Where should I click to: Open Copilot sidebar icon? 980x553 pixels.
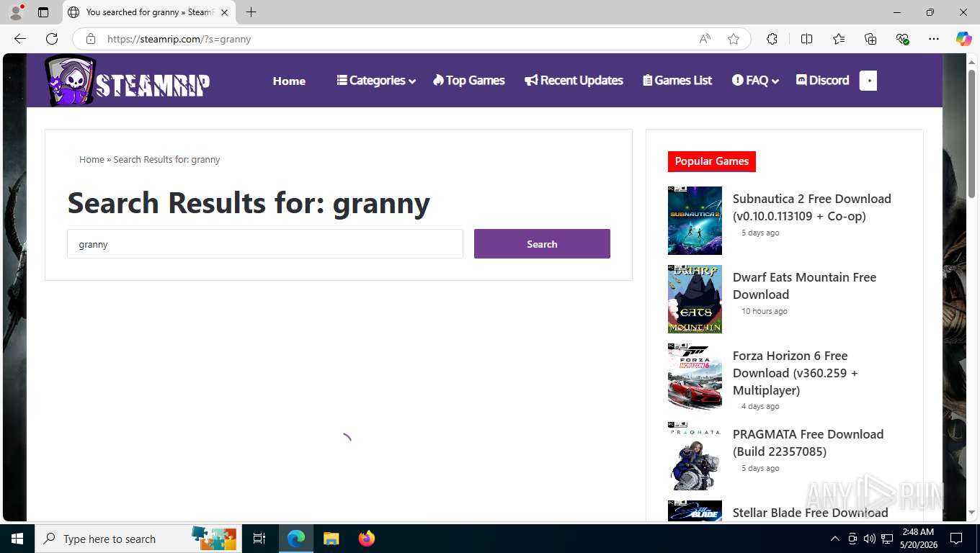click(x=964, y=39)
